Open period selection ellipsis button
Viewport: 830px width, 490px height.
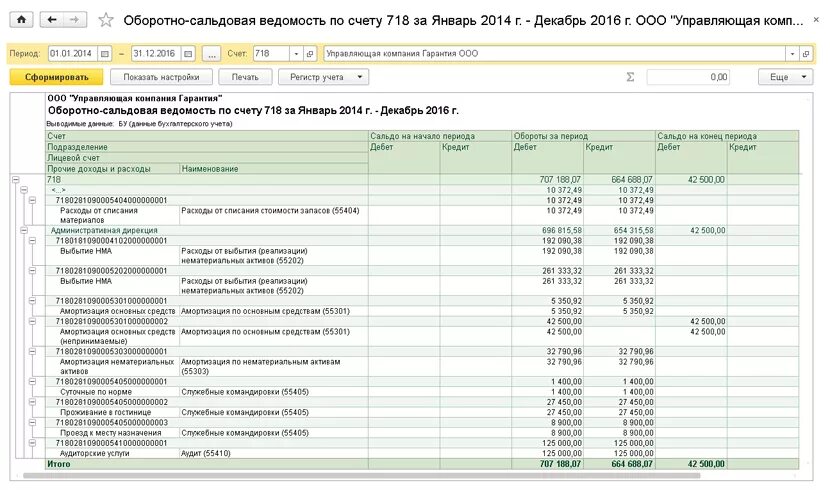pyautogui.click(x=212, y=54)
